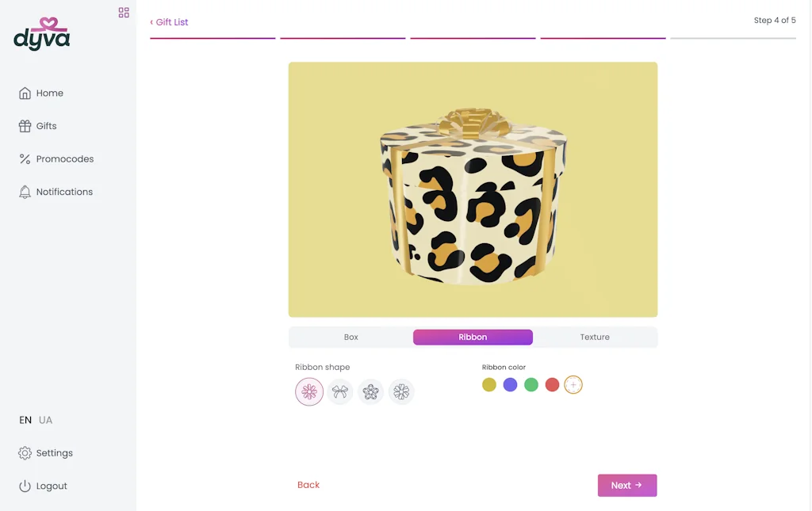The image size is (812, 511).
Task: Pick the blue ribbon color swatch
Action: click(510, 384)
